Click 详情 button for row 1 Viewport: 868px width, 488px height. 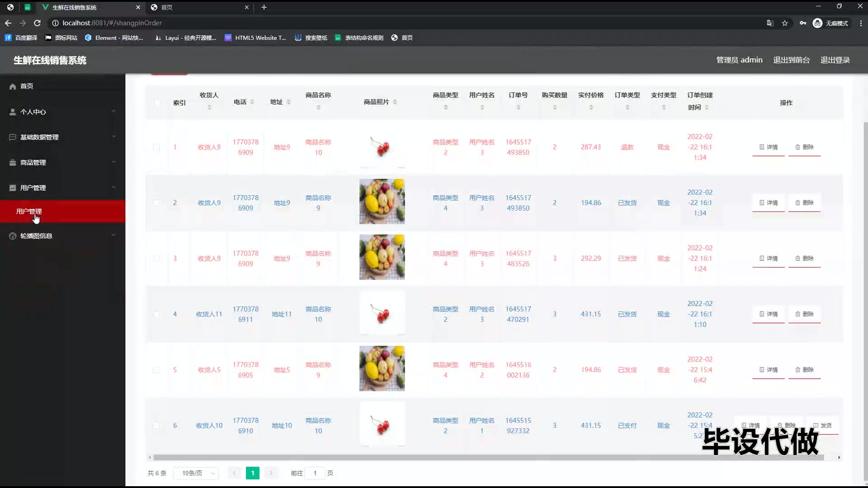click(769, 147)
